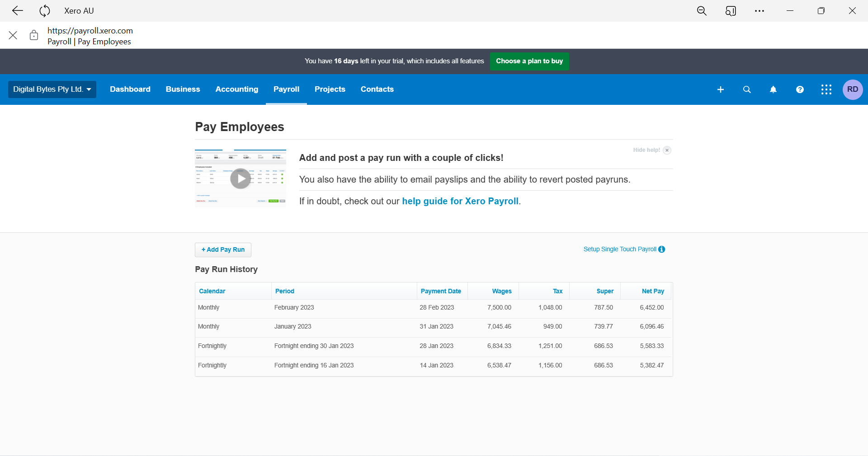Dismiss help panel with the round X icon

pos(667,150)
